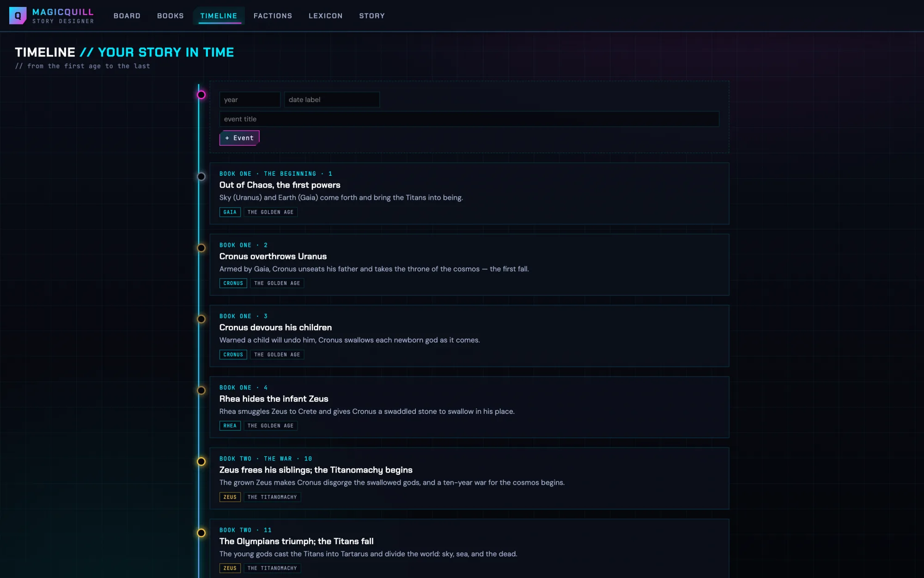Viewport: 924px width, 578px height.
Task: Click THE TITANOMACHY tag under Zeus frees siblings
Action: 272,497
